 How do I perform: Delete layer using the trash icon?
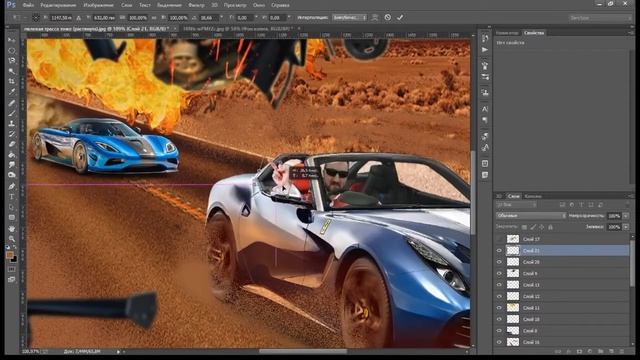click(622, 351)
